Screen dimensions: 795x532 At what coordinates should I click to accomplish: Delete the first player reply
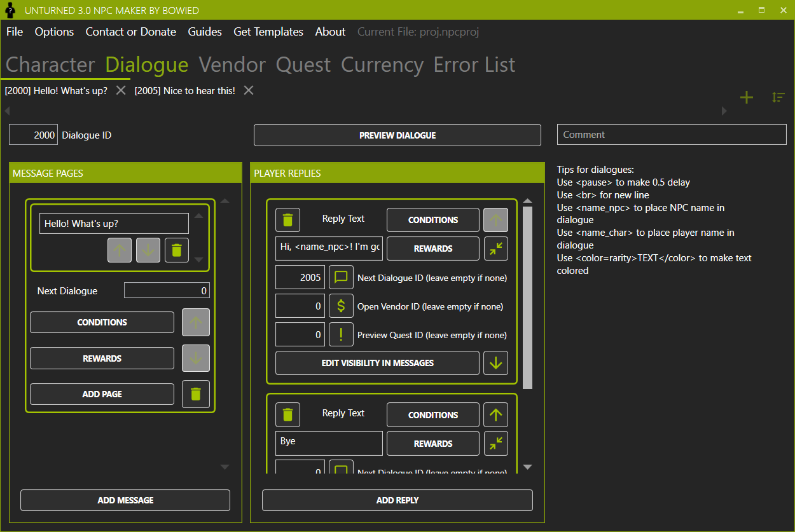287,220
